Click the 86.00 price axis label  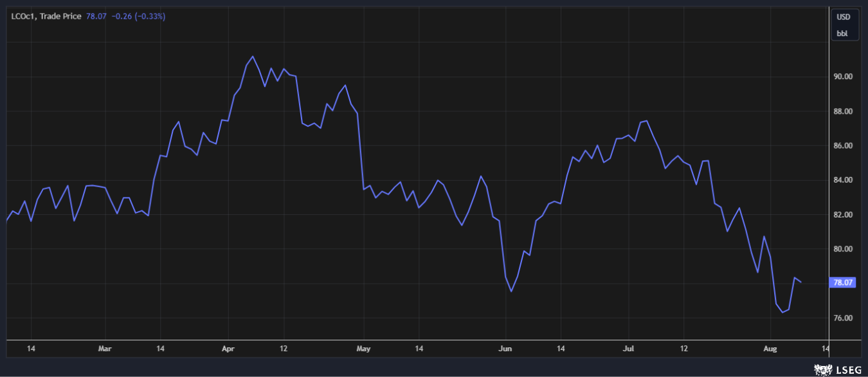tap(843, 146)
